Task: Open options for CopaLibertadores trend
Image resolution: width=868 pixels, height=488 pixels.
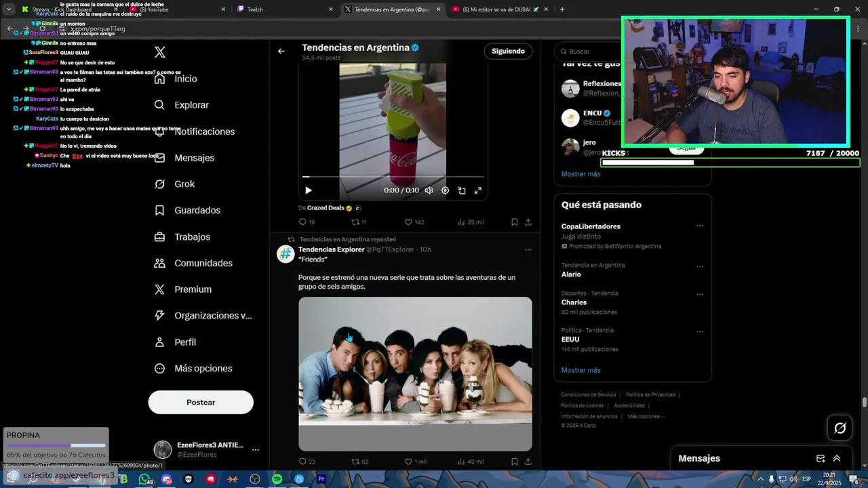Action: tap(700, 226)
